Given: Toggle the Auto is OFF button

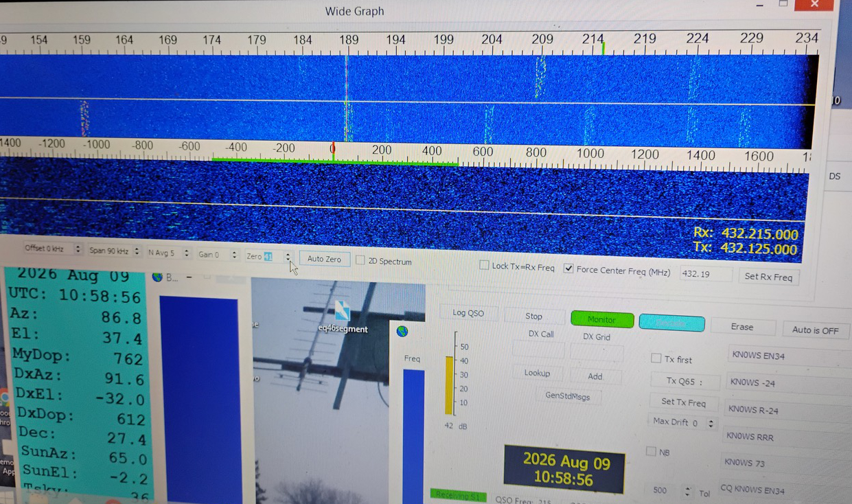Looking at the screenshot, I should tap(815, 330).
